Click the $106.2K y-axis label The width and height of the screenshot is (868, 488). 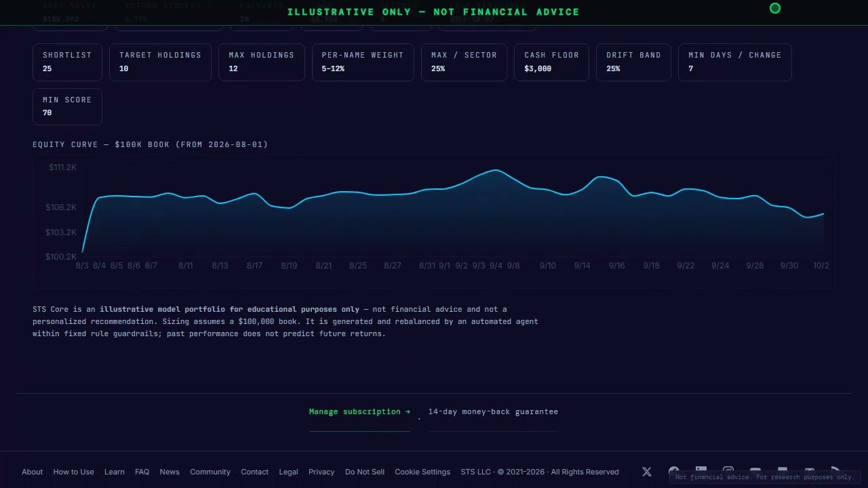pyautogui.click(x=61, y=207)
